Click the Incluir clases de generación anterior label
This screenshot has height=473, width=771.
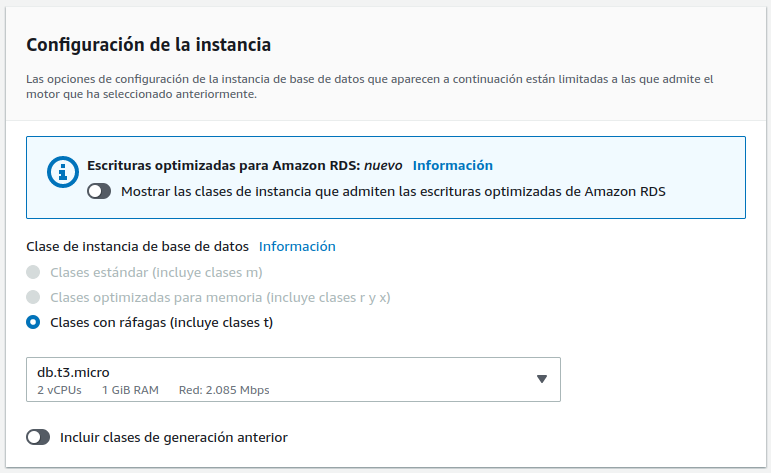174,437
